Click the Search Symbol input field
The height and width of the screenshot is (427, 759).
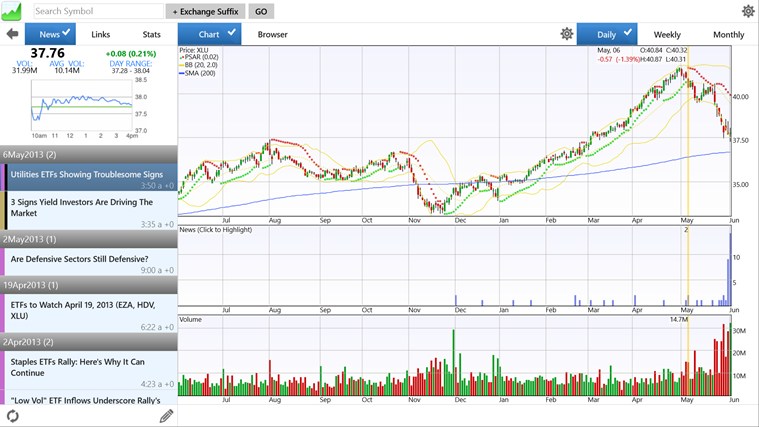[x=96, y=11]
